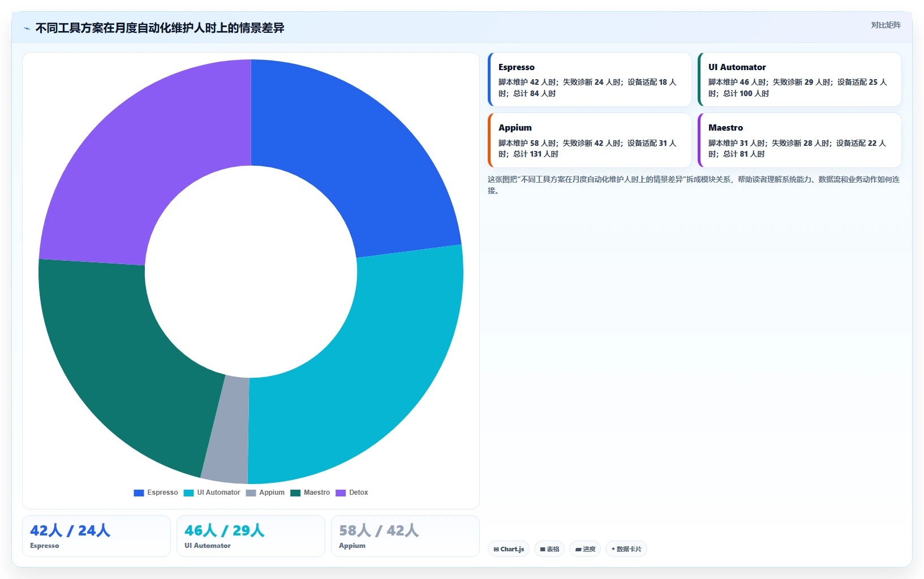Click the Detox legend label
924x579 pixels.
(358, 492)
